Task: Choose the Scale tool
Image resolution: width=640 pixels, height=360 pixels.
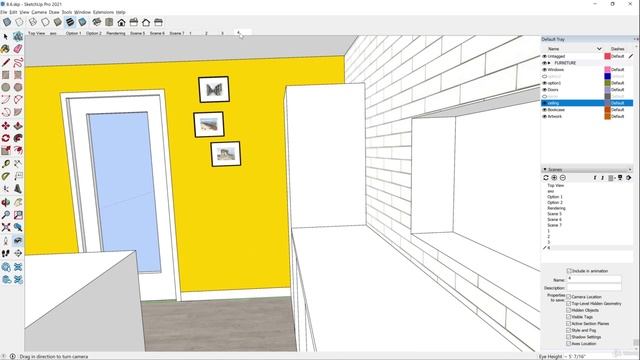Action: (6, 150)
